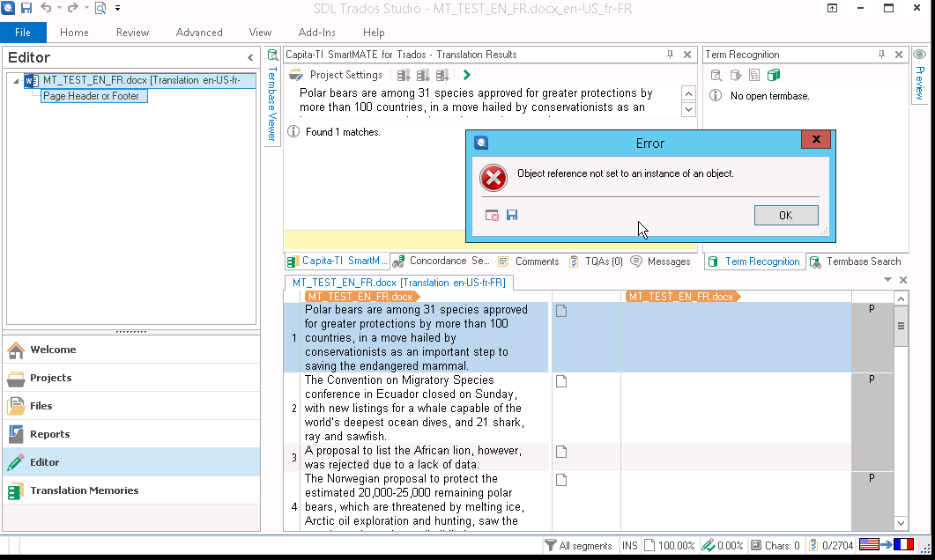The height and width of the screenshot is (560, 935).
Task: Open the Translation Memories view
Action: click(x=84, y=490)
